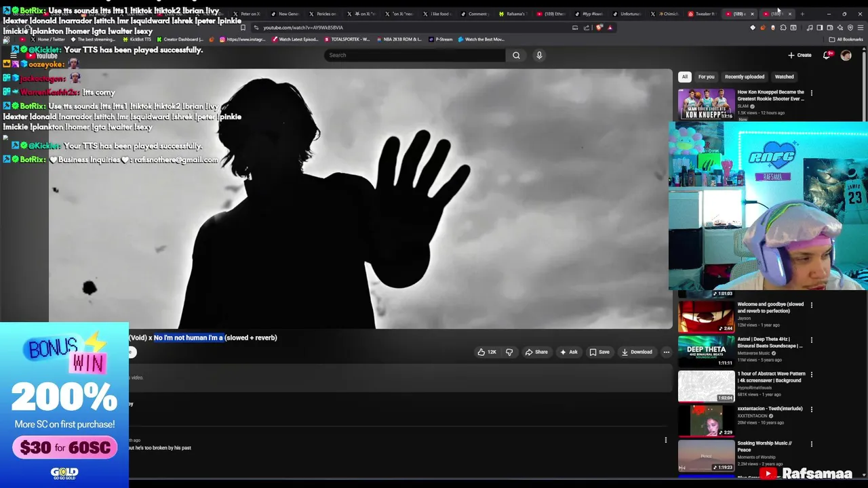Save the video to a playlist

point(599,352)
